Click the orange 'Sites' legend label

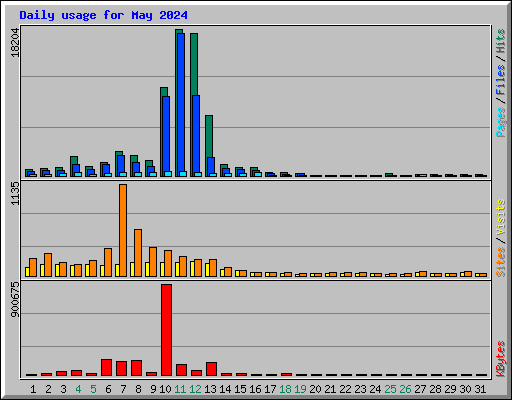(x=500, y=262)
